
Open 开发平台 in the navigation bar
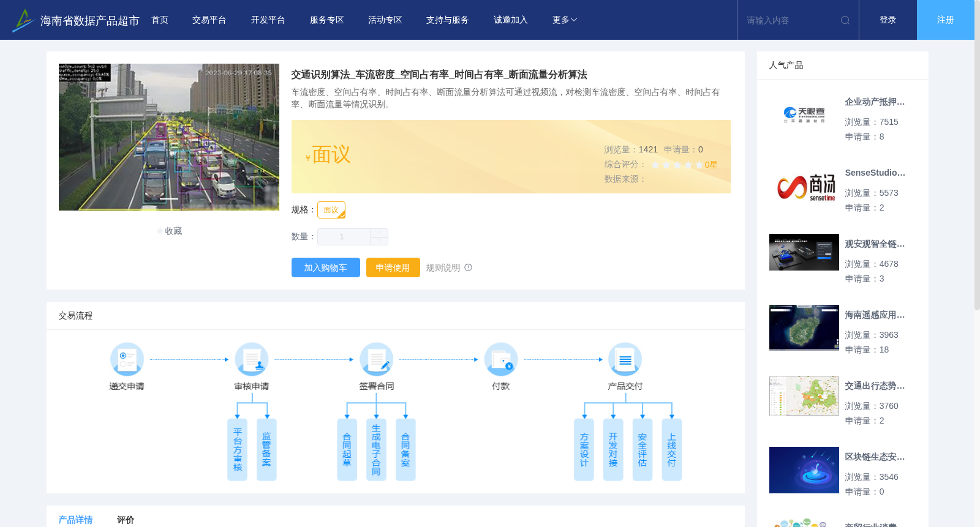click(268, 20)
